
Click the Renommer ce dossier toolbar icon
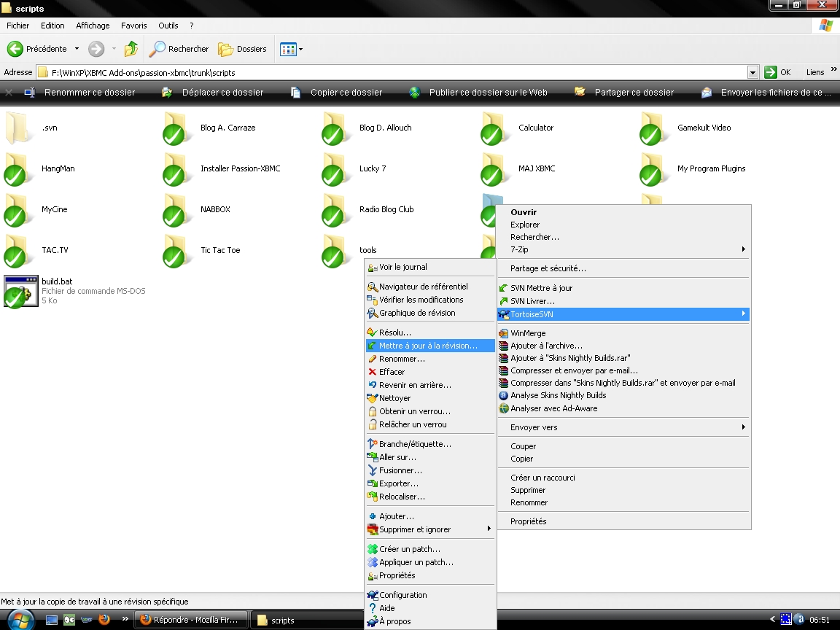tap(30, 93)
